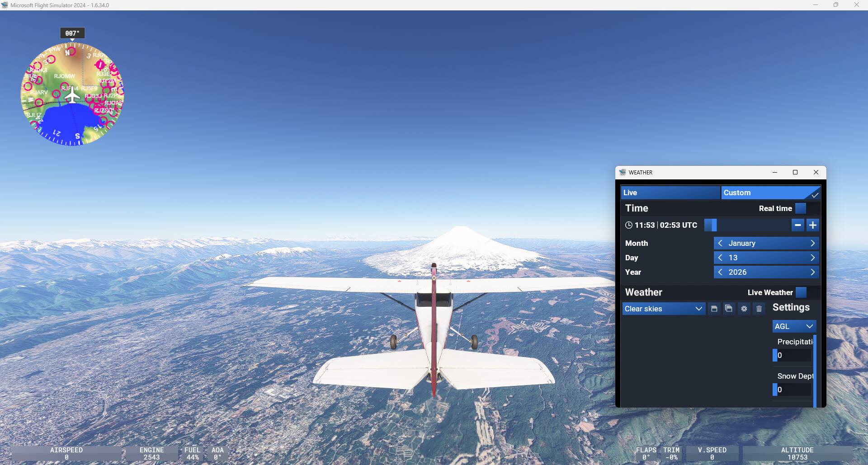Image resolution: width=868 pixels, height=465 pixels.
Task: Open the weather preset settings gear
Action: tap(744, 309)
